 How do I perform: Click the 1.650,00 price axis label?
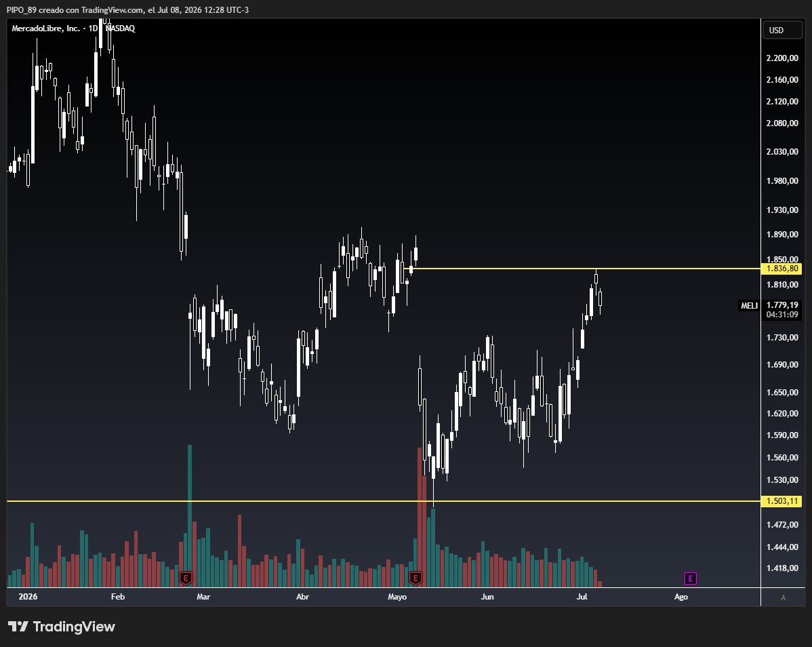[782, 392]
